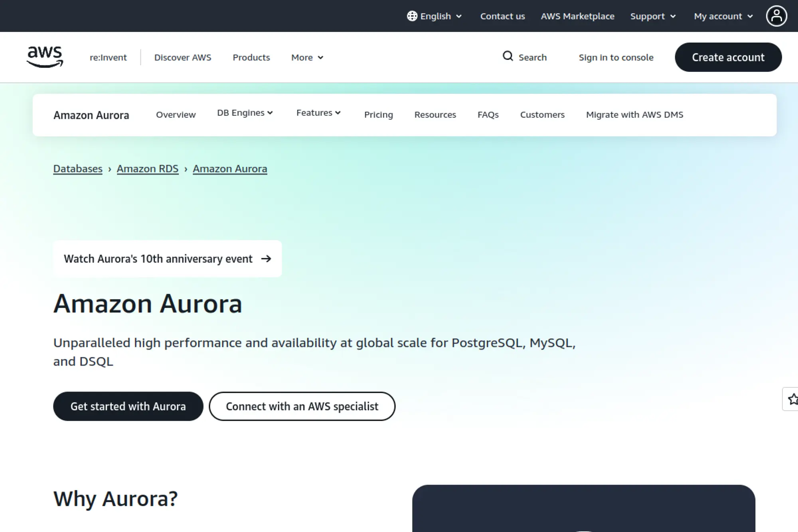Click Connect with an AWS specialist
Screen dimensions: 798x532
(302, 406)
